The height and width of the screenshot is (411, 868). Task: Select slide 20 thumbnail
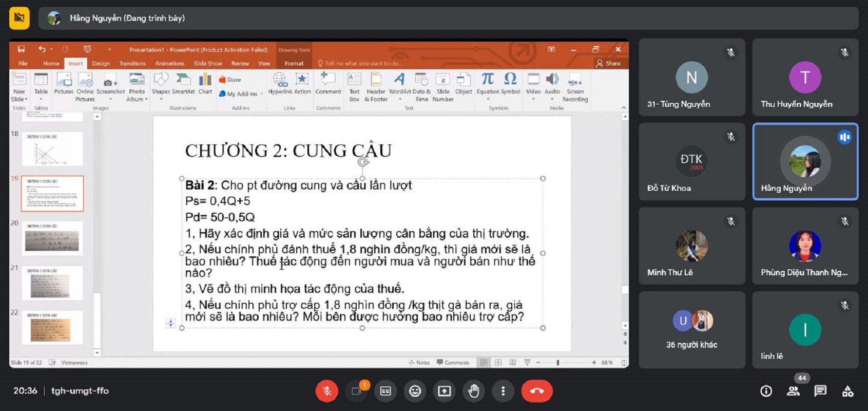pyautogui.click(x=52, y=239)
